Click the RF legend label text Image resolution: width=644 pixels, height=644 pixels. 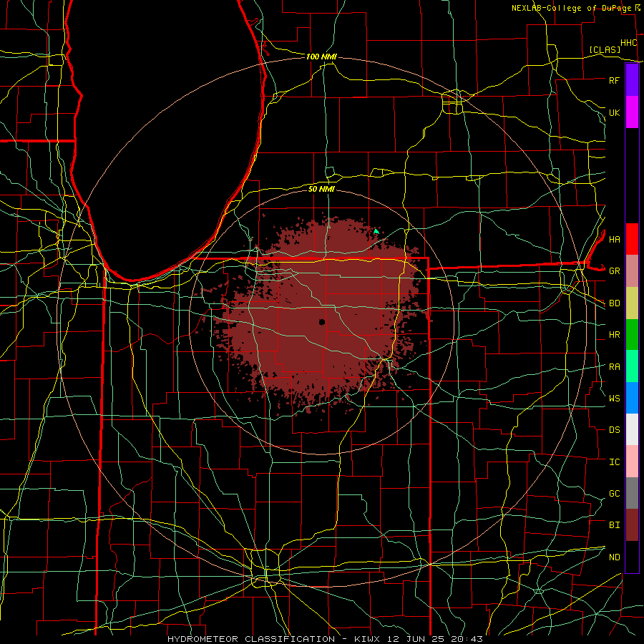click(x=615, y=80)
